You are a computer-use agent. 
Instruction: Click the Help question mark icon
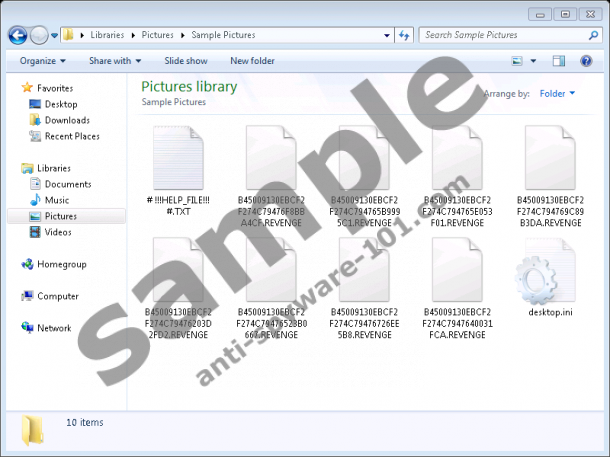tap(586, 61)
